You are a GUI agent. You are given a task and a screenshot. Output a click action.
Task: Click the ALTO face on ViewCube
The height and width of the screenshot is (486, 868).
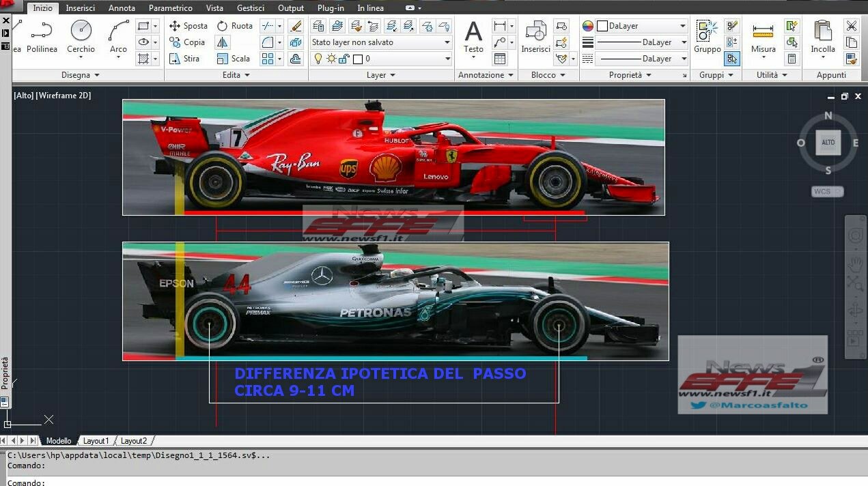828,143
